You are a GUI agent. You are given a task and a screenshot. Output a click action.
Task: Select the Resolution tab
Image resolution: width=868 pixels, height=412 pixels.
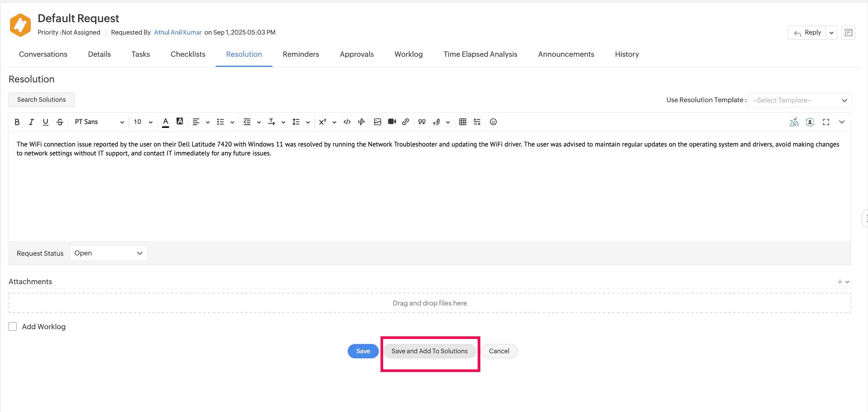click(244, 54)
